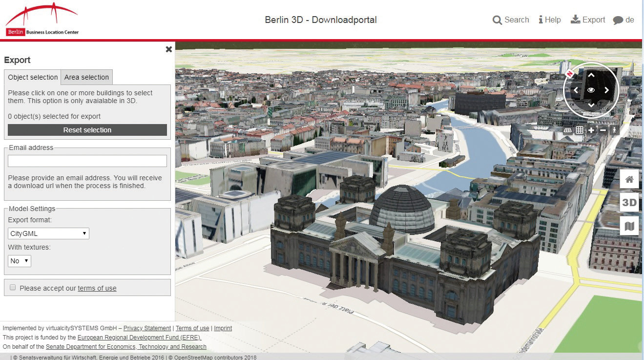Viewport: 644px width, 360px height.
Task: Zoom out with the minus button
Action: click(603, 130)
